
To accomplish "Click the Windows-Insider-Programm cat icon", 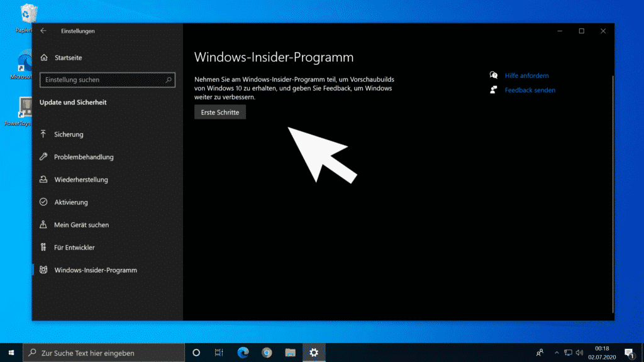I will (43, 270).
